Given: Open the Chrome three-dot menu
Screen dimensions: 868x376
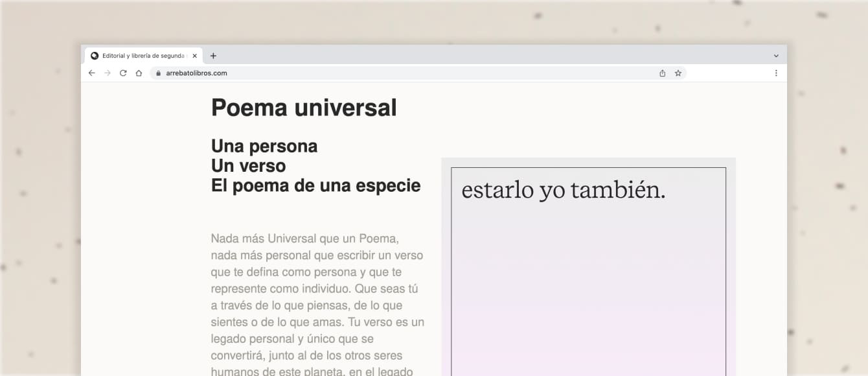Looking at the screenshot, I should pyautogui.click(x=776, y=73).
